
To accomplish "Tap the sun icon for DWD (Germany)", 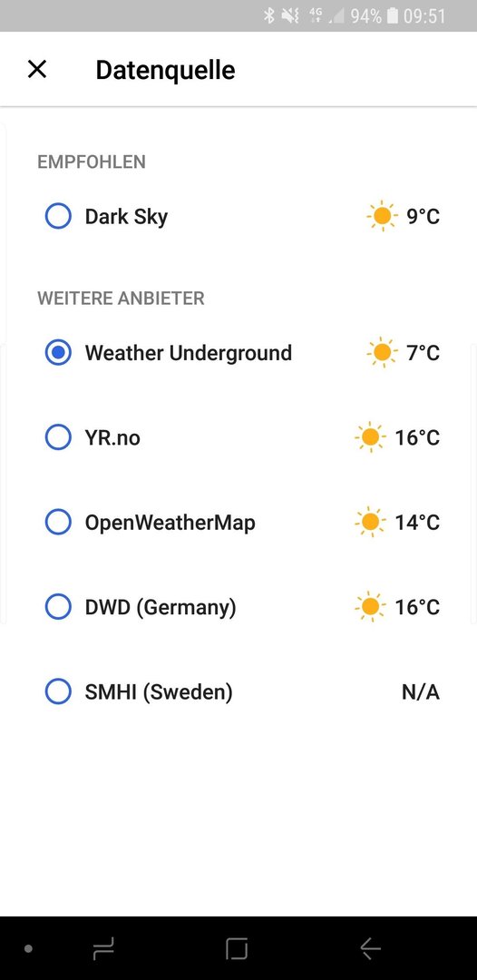I will coord(370,606).
